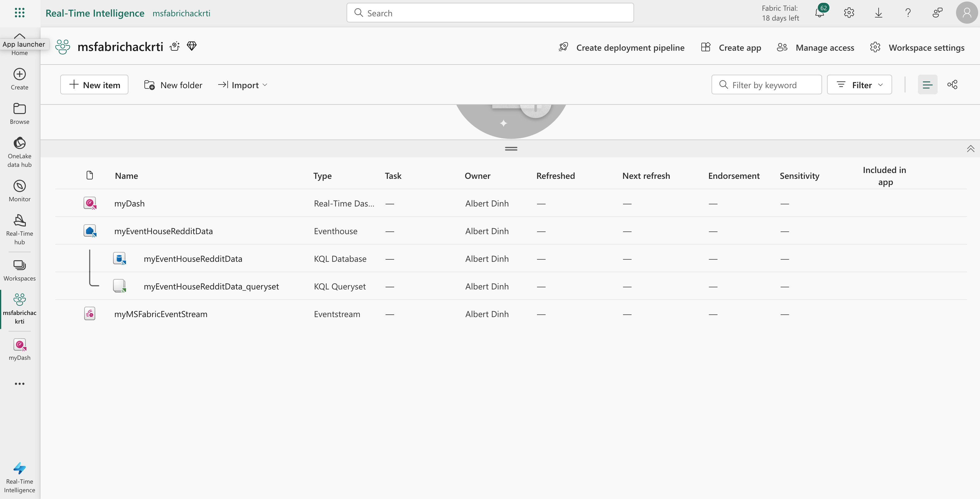Collapse the task flow panel chevron
Image resolution: width=980 pixels, height=499 pixels.
(970, 148)
